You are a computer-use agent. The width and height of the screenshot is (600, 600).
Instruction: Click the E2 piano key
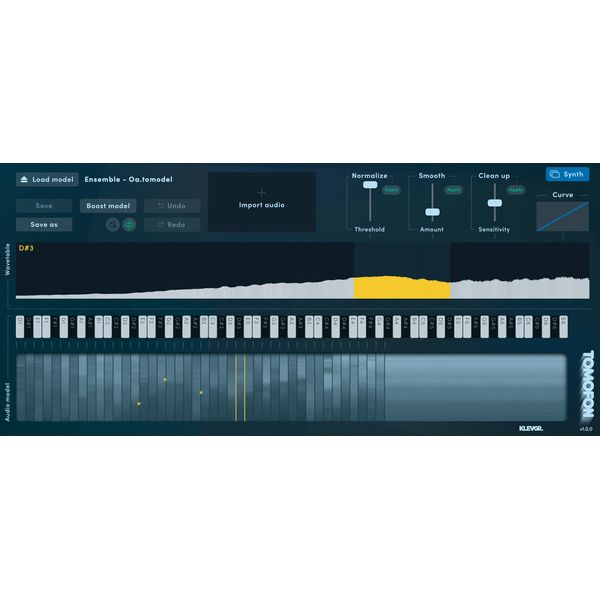coord(142,327)
